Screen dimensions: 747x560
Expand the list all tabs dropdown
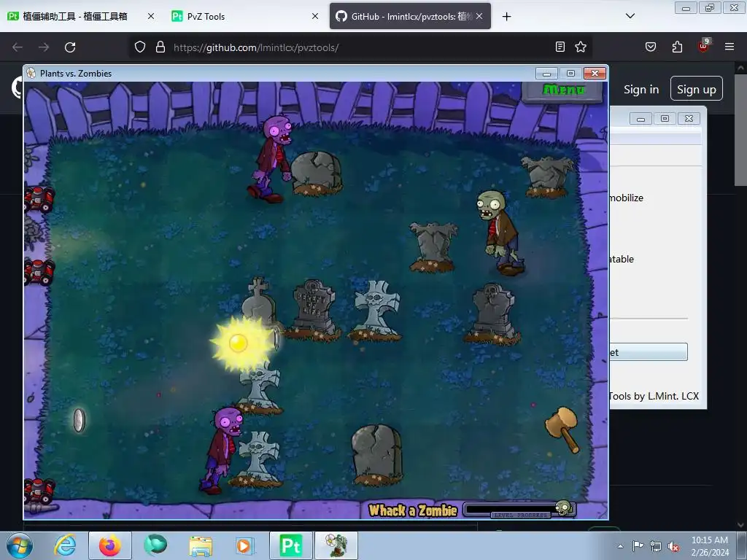pyautogui.click(x=630, y=16)
